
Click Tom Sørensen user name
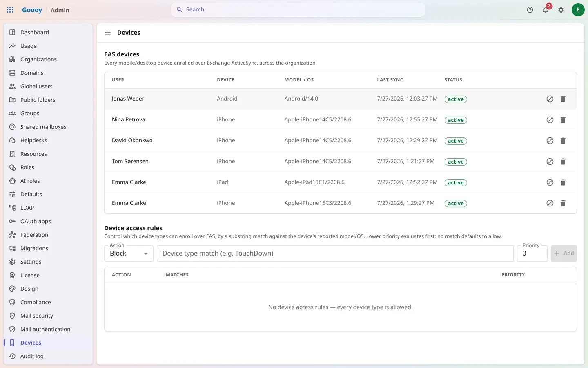[130, 162]
